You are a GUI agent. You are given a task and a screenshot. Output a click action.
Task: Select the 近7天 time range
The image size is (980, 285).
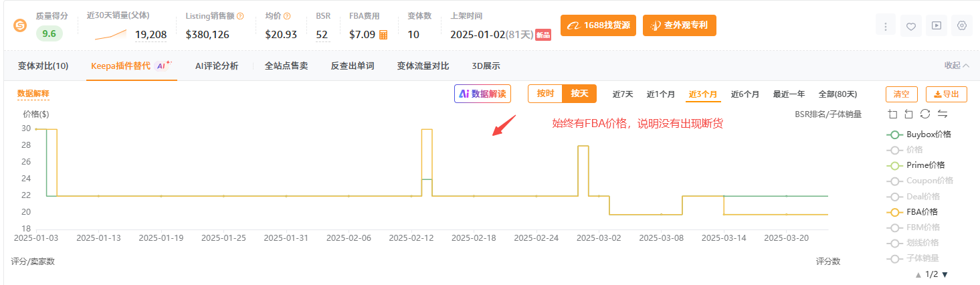point(623,94)
